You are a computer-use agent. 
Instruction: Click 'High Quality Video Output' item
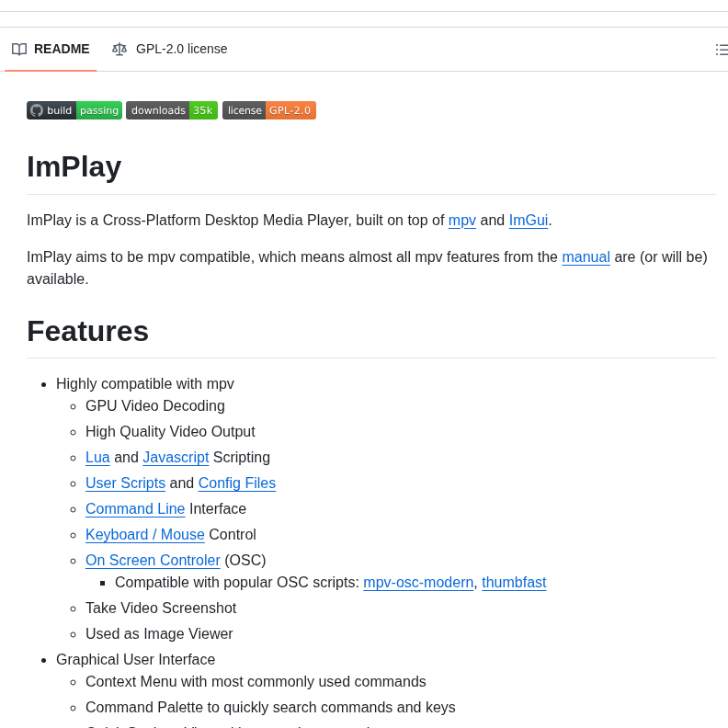(170, 432)
